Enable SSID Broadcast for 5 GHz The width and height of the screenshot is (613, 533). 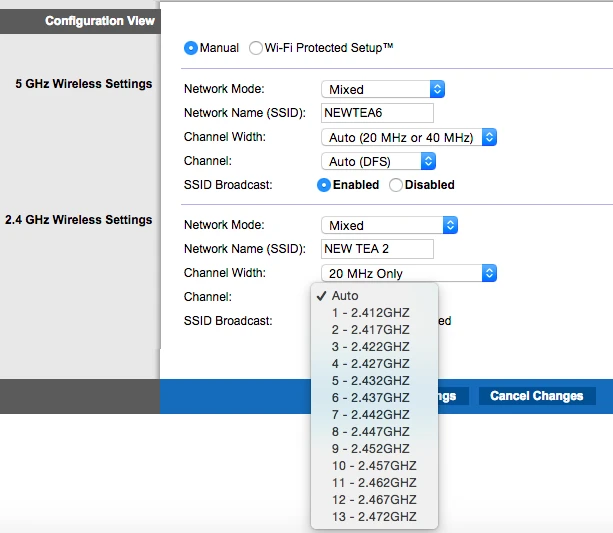pyautogui.click(x=324, y=185)
